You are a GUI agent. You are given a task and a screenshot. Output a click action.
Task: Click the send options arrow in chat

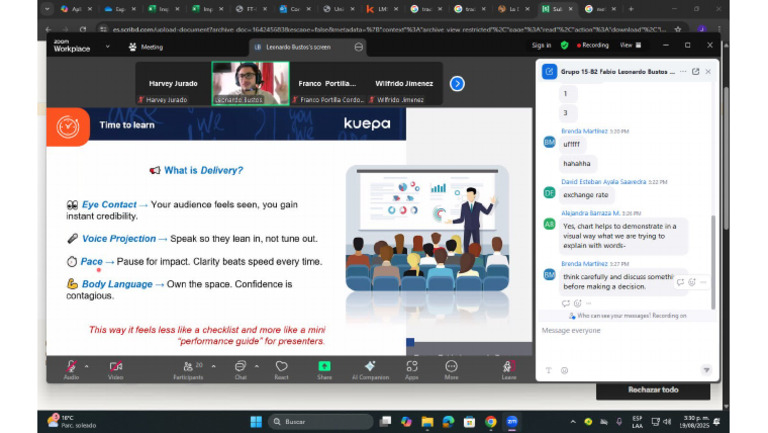tap(706, 370)
